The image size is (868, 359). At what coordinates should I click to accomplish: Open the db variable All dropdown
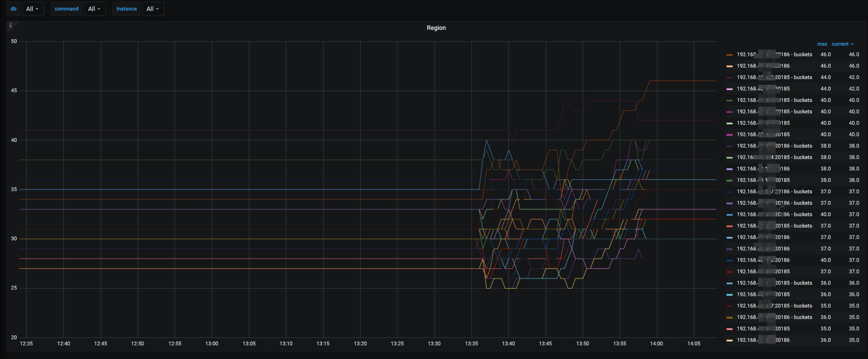[x=32, y=9]
